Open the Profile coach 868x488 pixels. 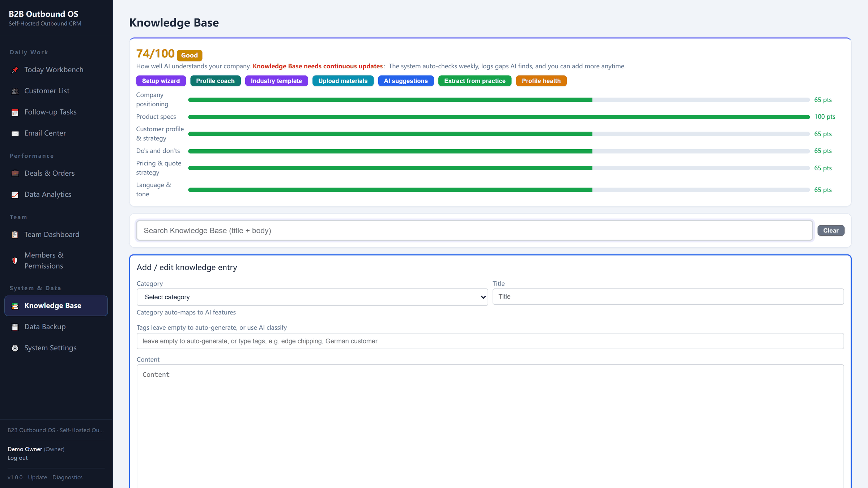[x=215, y=81]
